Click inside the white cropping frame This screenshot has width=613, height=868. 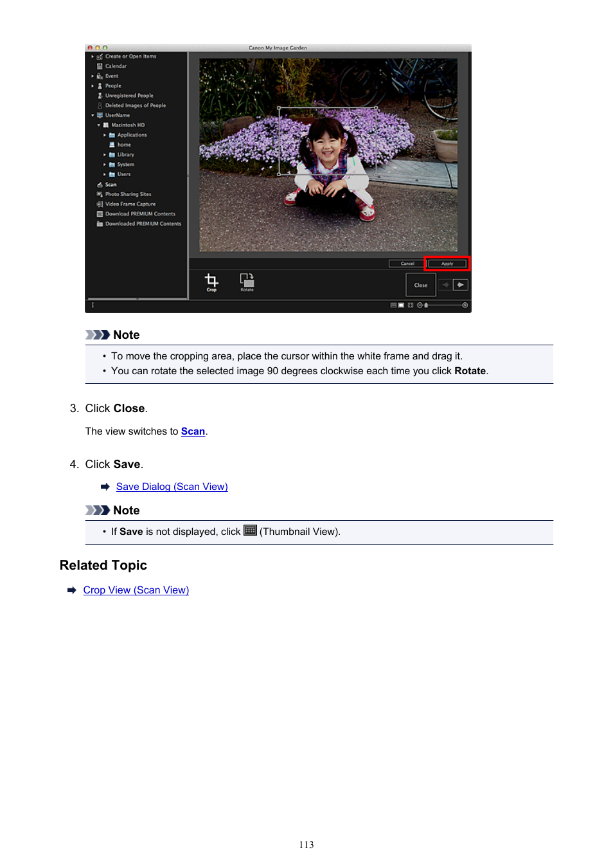pos(327,141)
